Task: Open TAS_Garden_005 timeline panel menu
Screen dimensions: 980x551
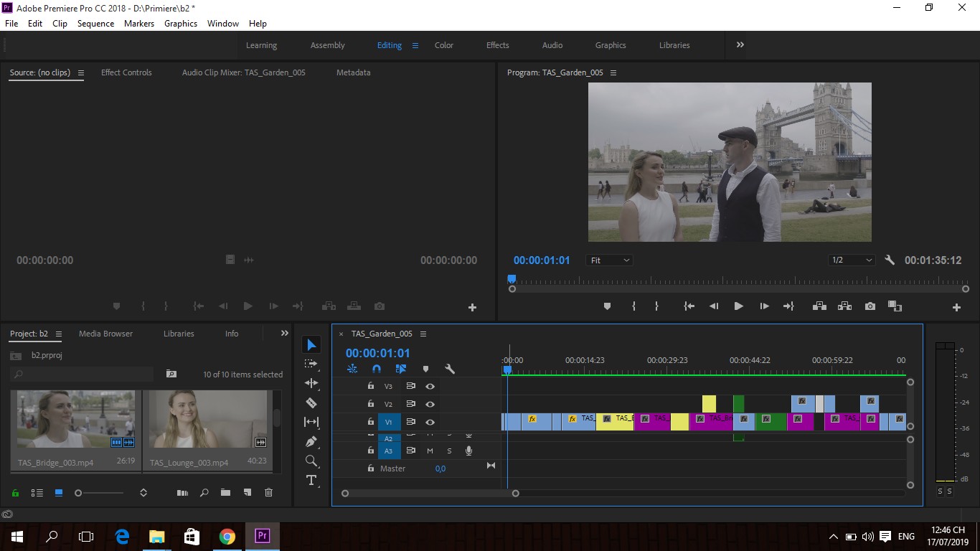Action: pyautogui.click(x=423, y=334)
